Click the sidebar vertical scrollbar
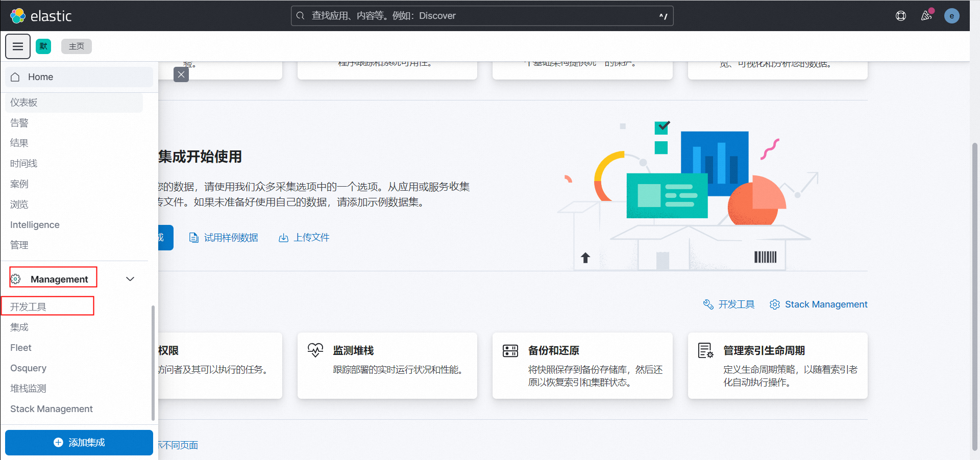 point(153,363)
